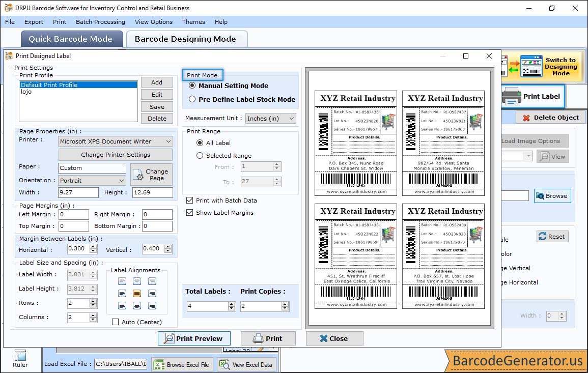Click the Delete print profile button

157,119
